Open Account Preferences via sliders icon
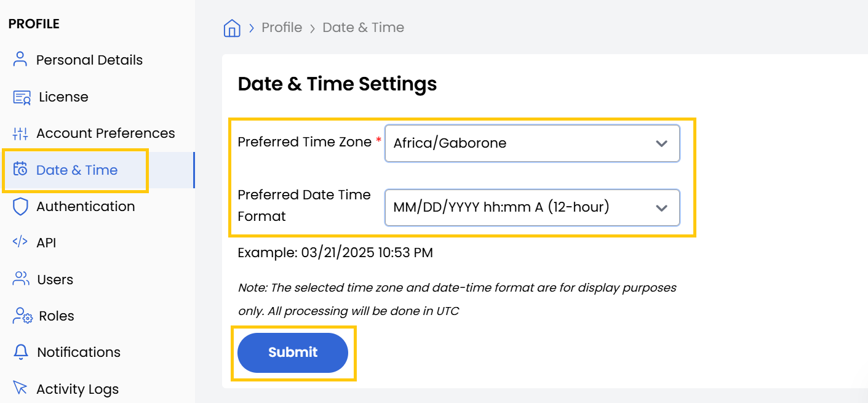 coord(20,133)
